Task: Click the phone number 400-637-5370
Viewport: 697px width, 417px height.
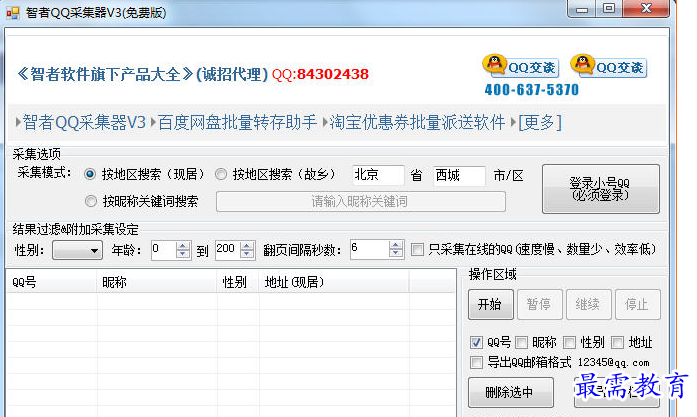Action: click(532, 90)
